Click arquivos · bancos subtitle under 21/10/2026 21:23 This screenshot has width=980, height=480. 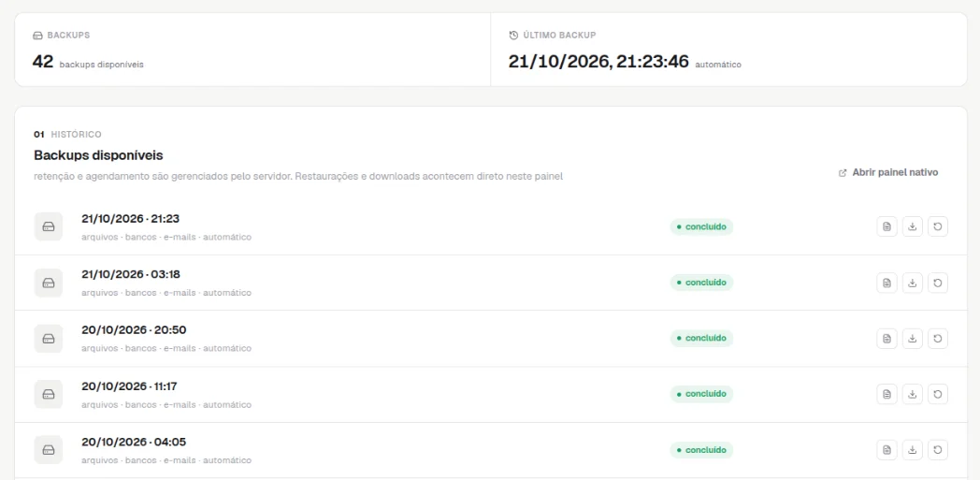tap(166, 238)
